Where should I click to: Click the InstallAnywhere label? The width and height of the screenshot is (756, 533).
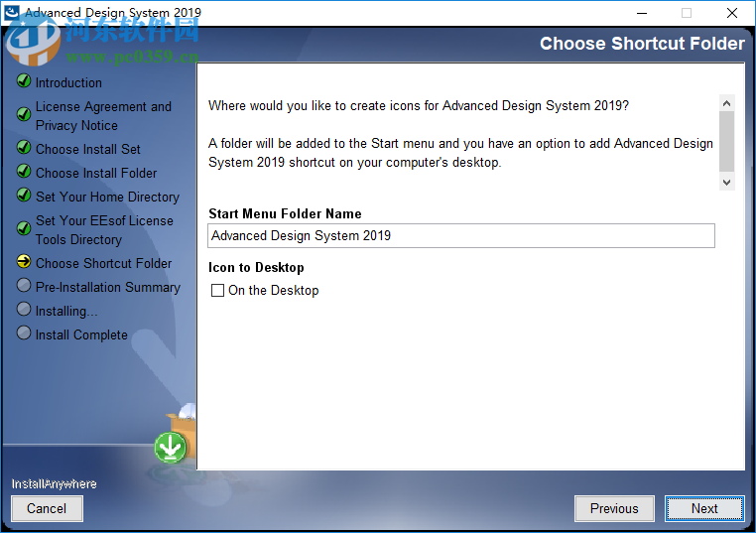tap(54, 483)
